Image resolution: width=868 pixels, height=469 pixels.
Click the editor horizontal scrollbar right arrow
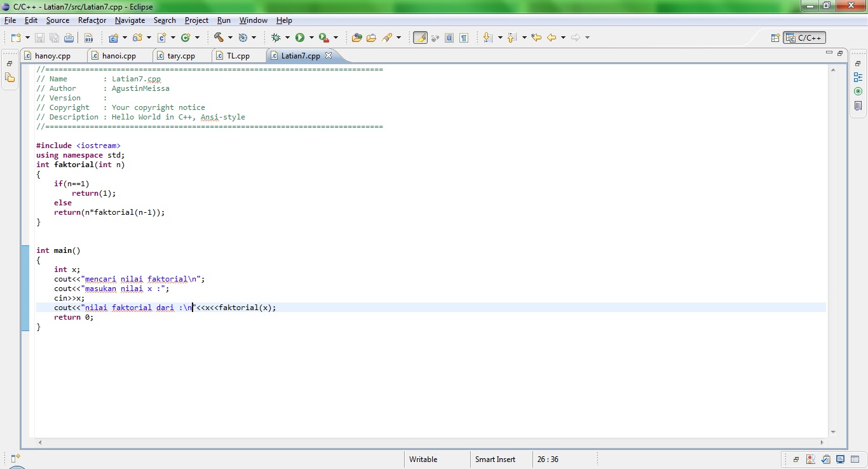(822, 442)
